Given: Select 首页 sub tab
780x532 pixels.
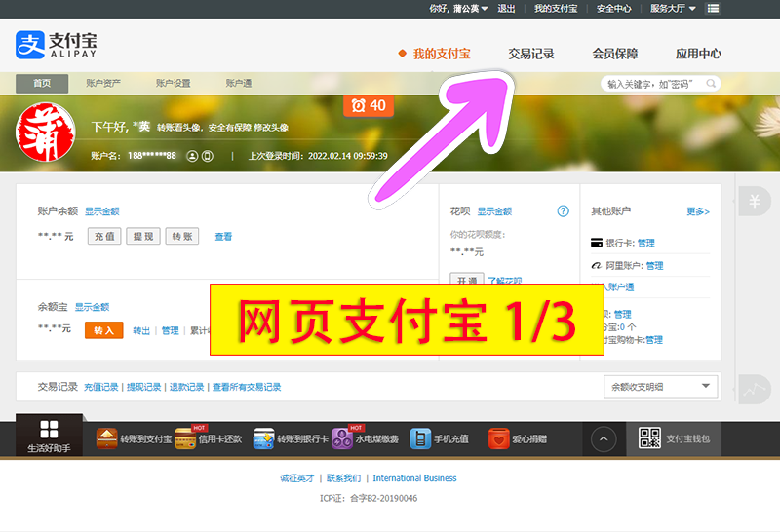Looking at the screenshot, I should (x=42, y=84).
